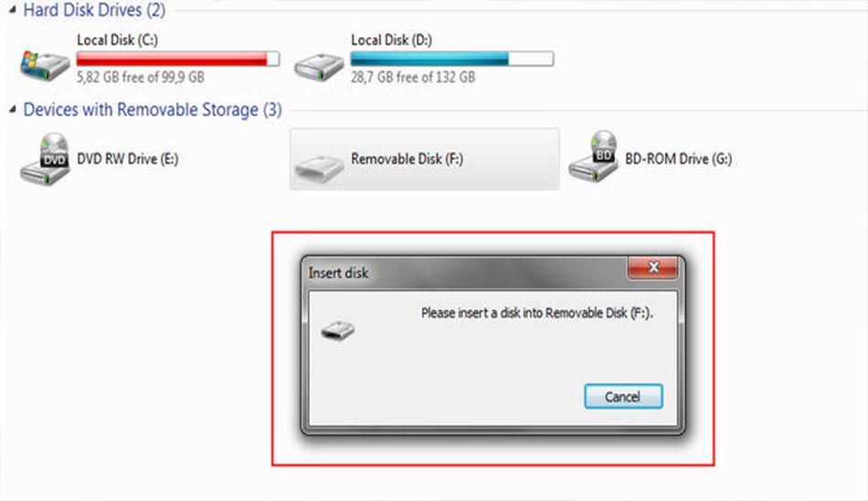Click the Removable Disk (F:) drive icon
Screen dimensions: 868x501
[x=318, y=168]
